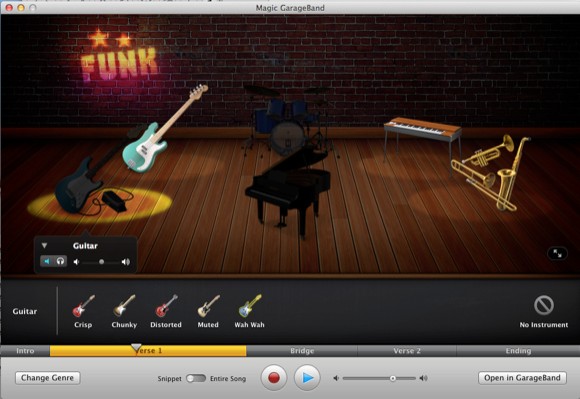Click the loud volume icon in Guitar panel
580x399 pixels.
tap(126, 262)
